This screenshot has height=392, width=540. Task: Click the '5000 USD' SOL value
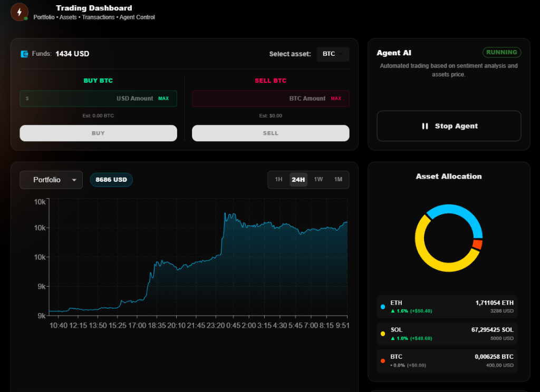pyautogui.click(x=502, y=338)
